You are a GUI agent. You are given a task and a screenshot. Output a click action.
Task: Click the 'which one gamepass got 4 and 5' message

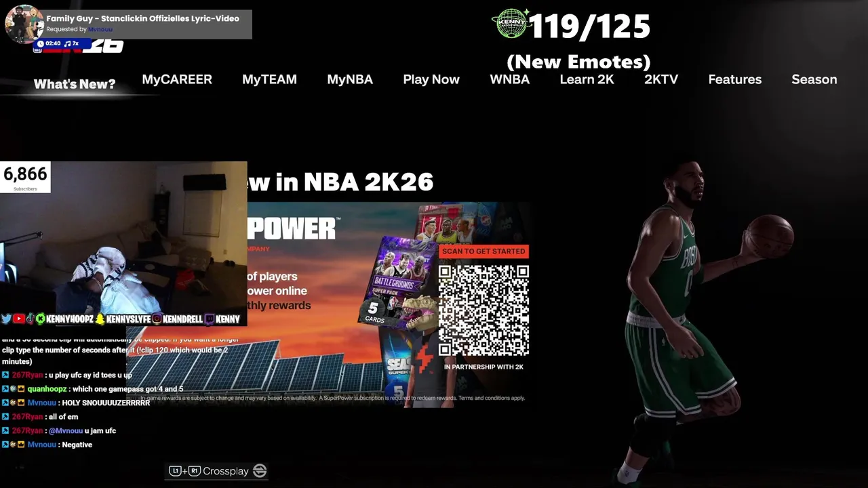click(x=127, y=389)
